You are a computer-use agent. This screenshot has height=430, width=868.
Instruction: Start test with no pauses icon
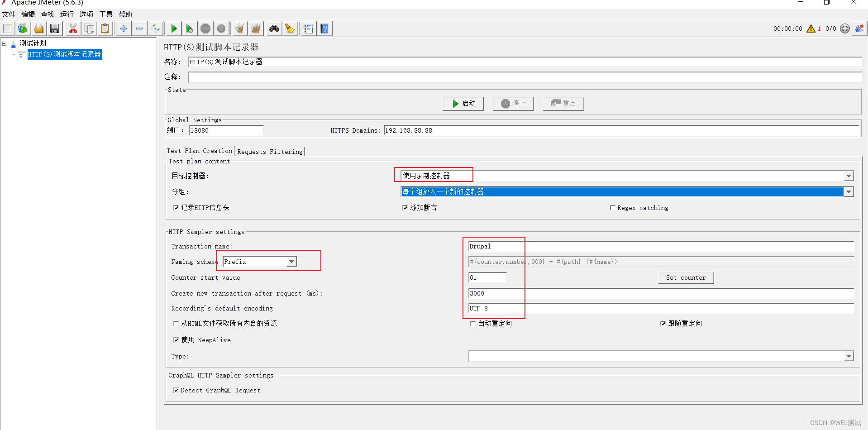tap(190, 29)
